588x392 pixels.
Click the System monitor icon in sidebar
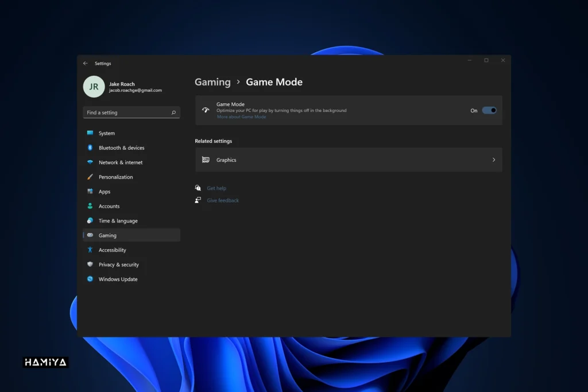coord(90,133)
